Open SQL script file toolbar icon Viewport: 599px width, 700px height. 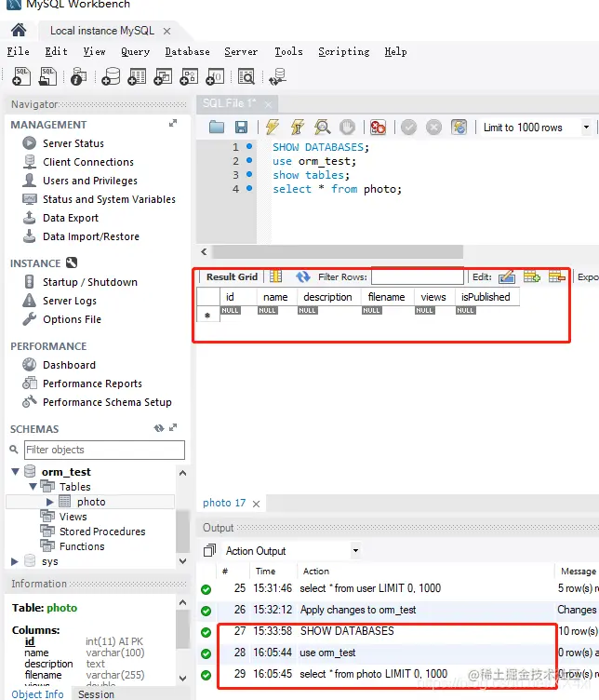click(47, 76)
